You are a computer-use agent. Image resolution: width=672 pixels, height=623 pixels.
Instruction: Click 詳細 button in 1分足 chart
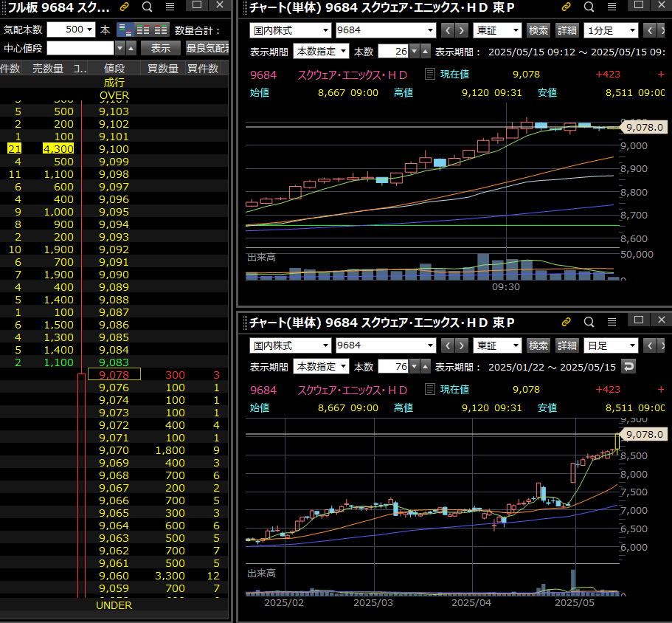click(567, 30)
